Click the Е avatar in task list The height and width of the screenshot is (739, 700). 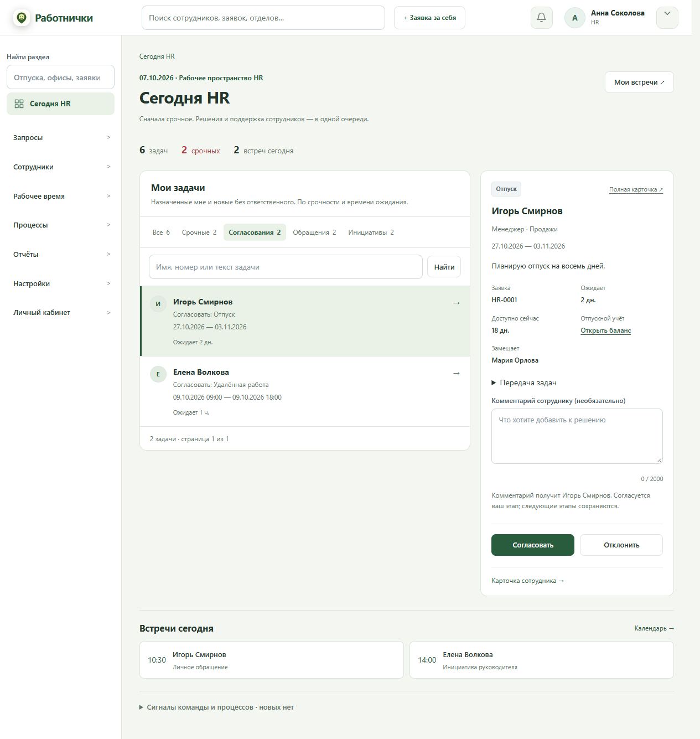click(158, 374)
